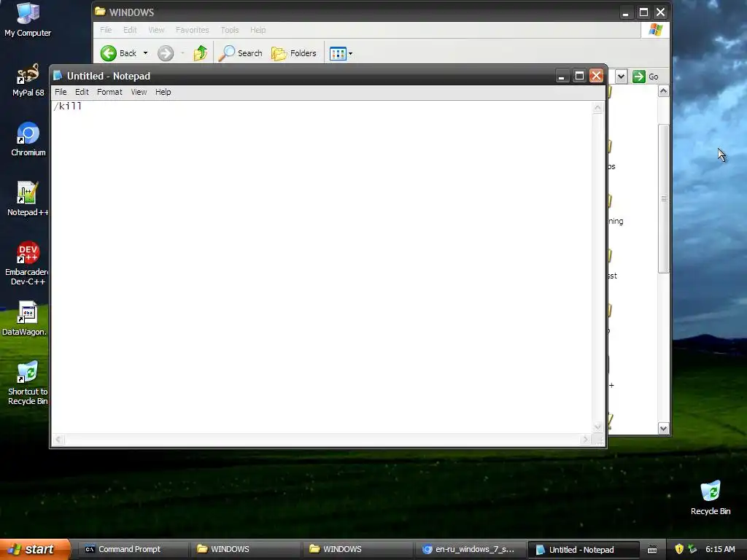Maximize the Notepad window
Viewport: 747px width, 560px height.
(x=579, y=76)
